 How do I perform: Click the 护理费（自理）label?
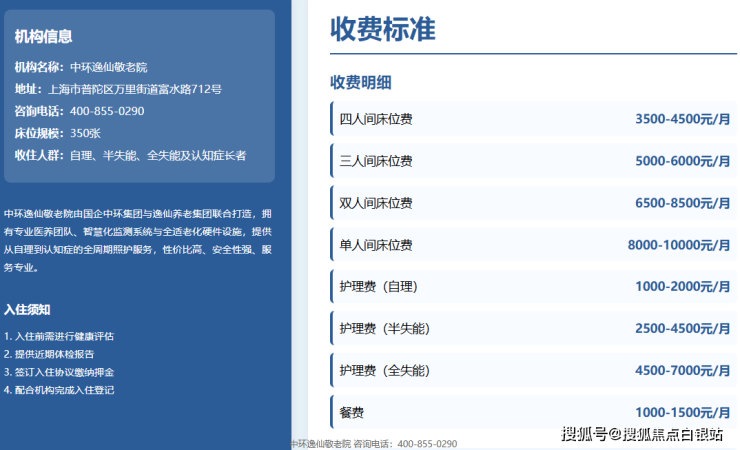click(379, 286)
